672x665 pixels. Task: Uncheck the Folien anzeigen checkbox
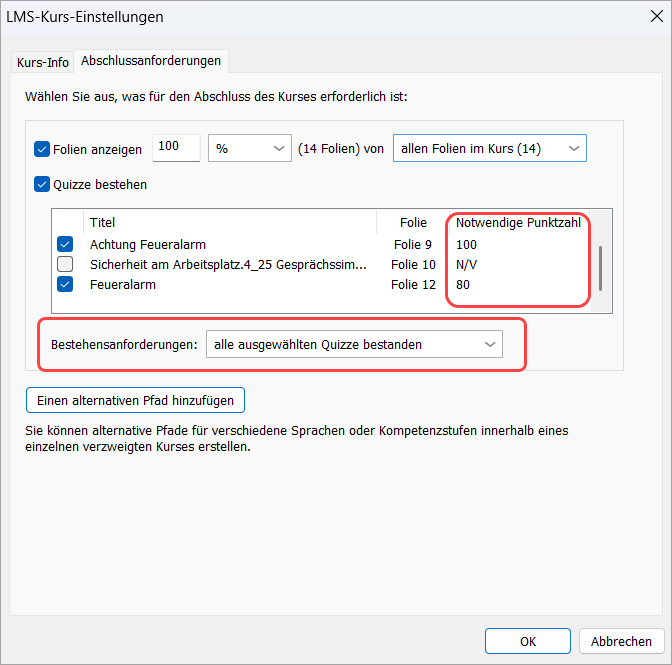(x=42, y=149)
